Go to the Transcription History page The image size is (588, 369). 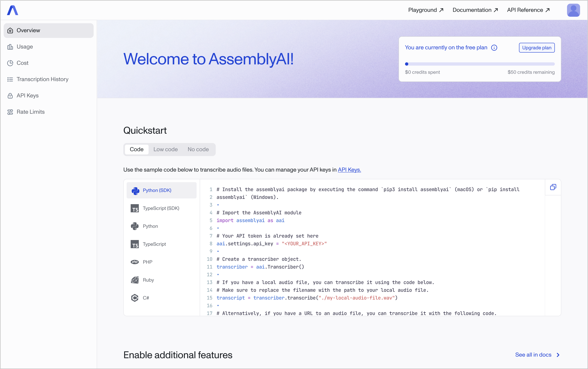(42, 79)
